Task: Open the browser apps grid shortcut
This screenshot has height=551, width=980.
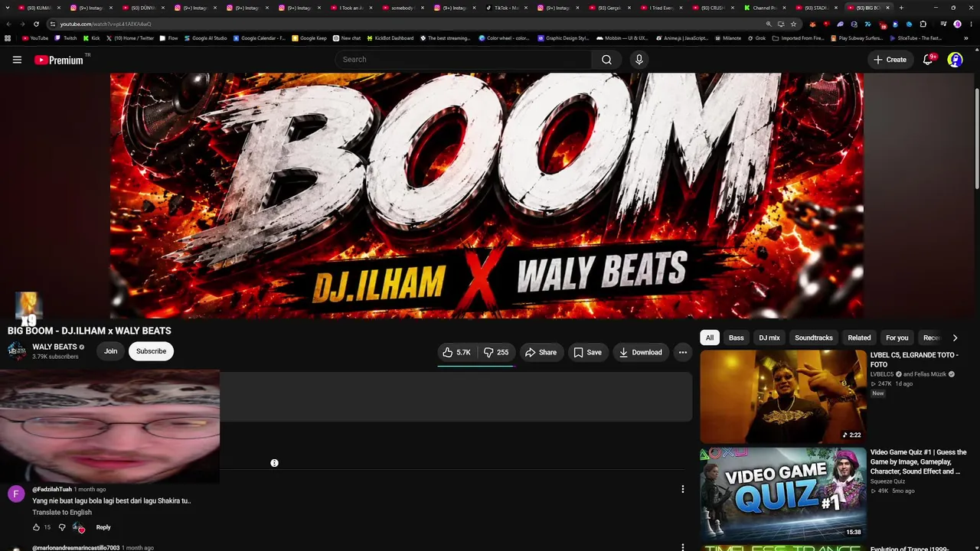Action: coord(8,38)
